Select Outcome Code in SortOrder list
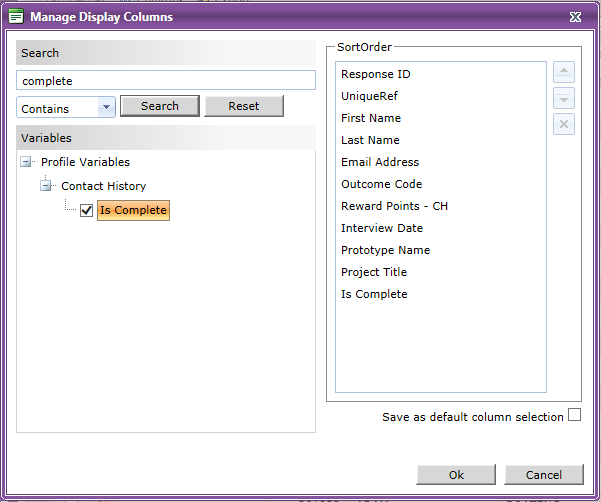The image size is (601, 502). pos(381,184)
